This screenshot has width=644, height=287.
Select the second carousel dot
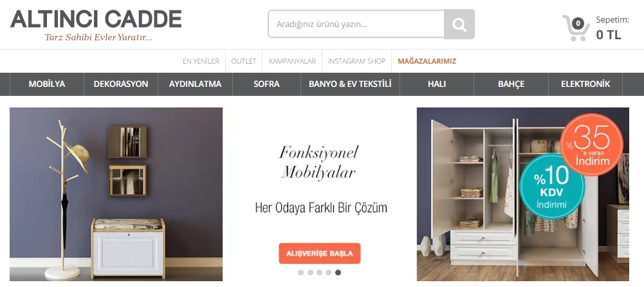pos(310,272)
